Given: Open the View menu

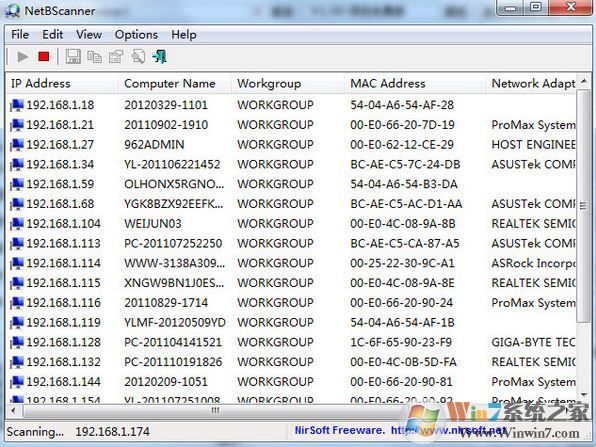Looking at the screenshot, I should pos(89,35).
